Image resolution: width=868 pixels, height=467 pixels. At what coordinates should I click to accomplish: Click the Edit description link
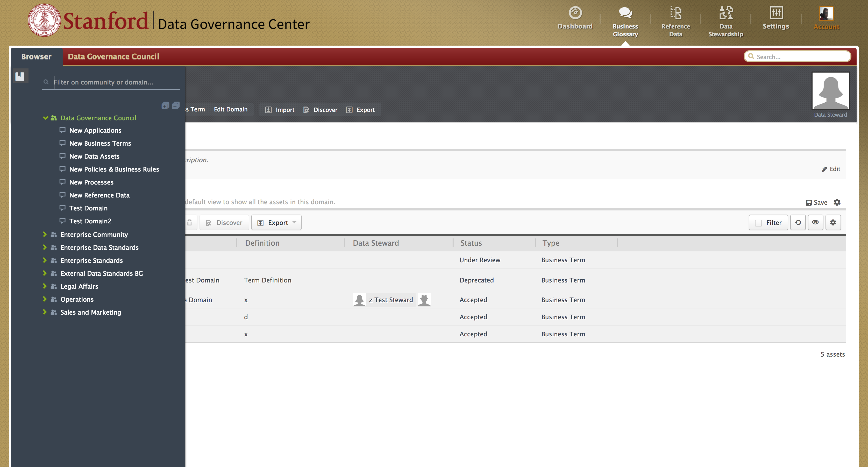click(831, 169)
